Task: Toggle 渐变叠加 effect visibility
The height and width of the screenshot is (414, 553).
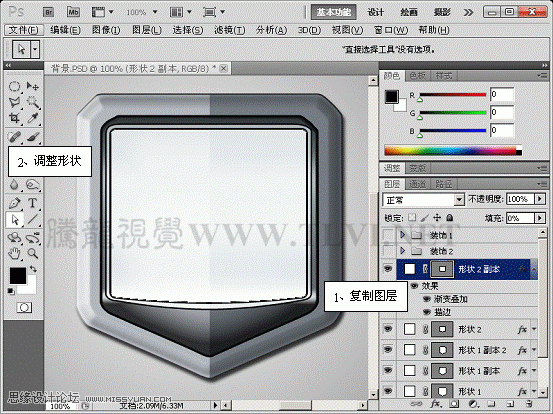Action: click(x=427, y=299)
